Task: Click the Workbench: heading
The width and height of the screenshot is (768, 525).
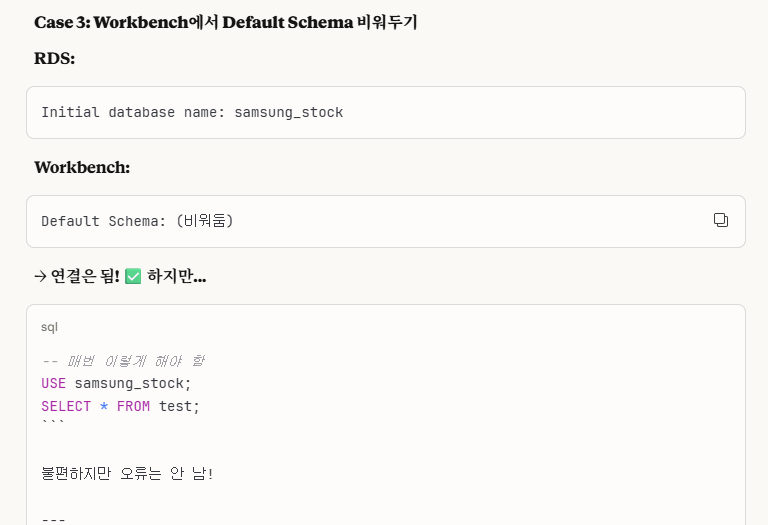Action: tap(82, 167)
